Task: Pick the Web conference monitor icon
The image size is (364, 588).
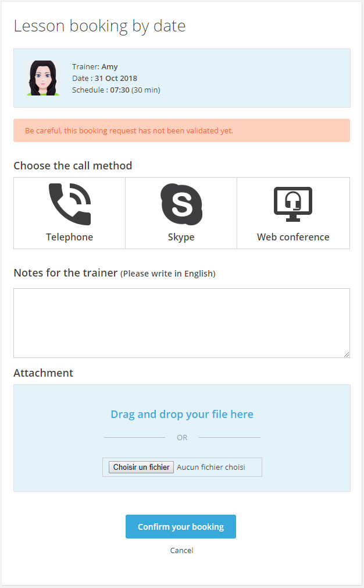Action: pos(293,204)
